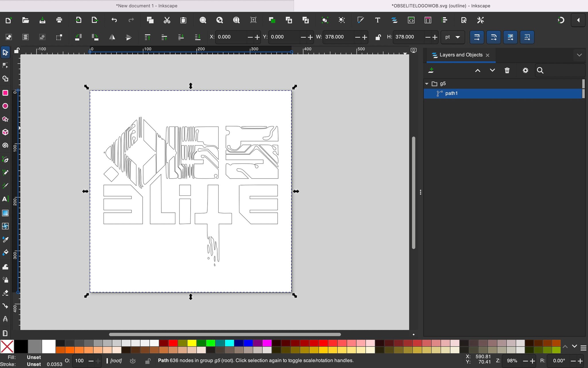The image size is (588, 368).
Task: Click the layers search field
Action: (x=560, y=70)
